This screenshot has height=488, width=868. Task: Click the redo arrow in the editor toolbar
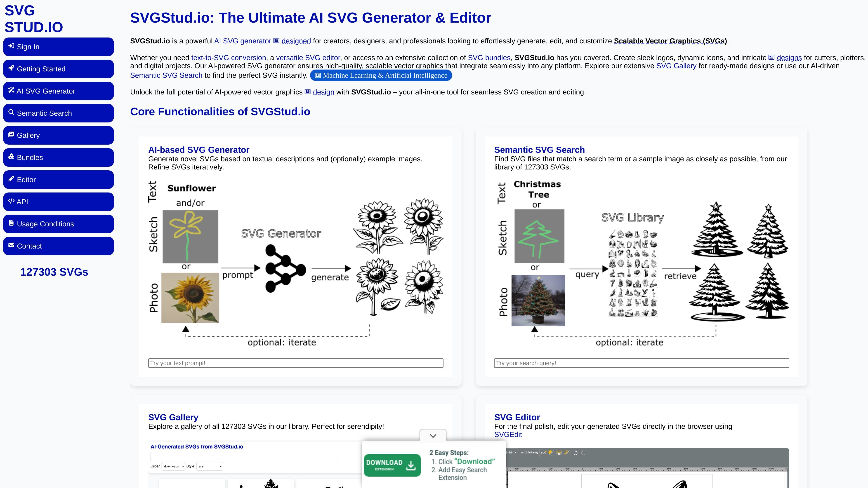pos(583,453)
